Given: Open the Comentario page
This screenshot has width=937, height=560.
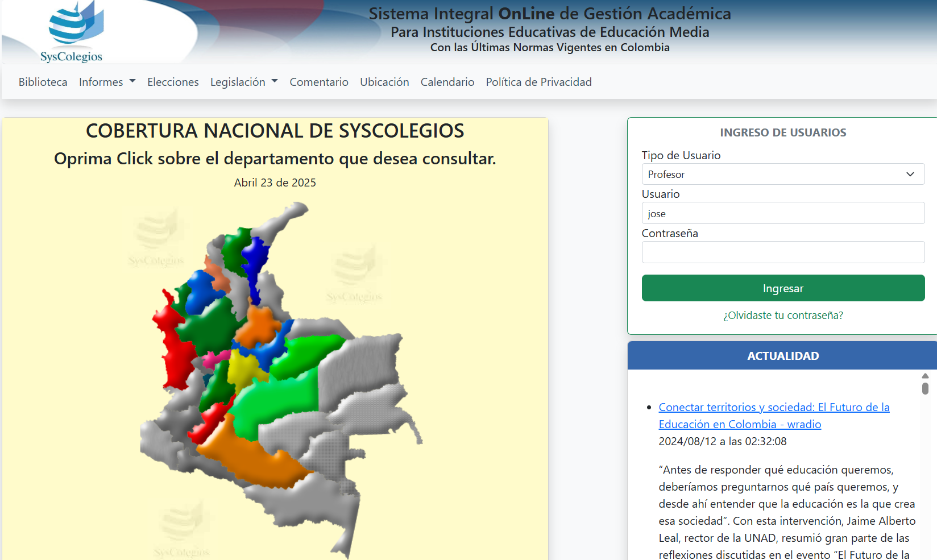Looking at the screenshot, I should pos(319,82).
